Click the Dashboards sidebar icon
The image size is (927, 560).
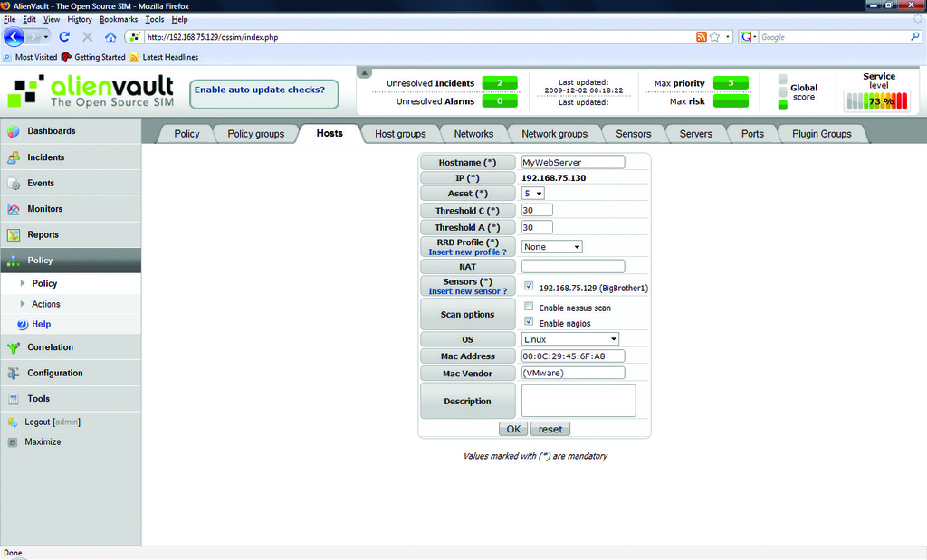pyautogui.click(x=14, y=131)
